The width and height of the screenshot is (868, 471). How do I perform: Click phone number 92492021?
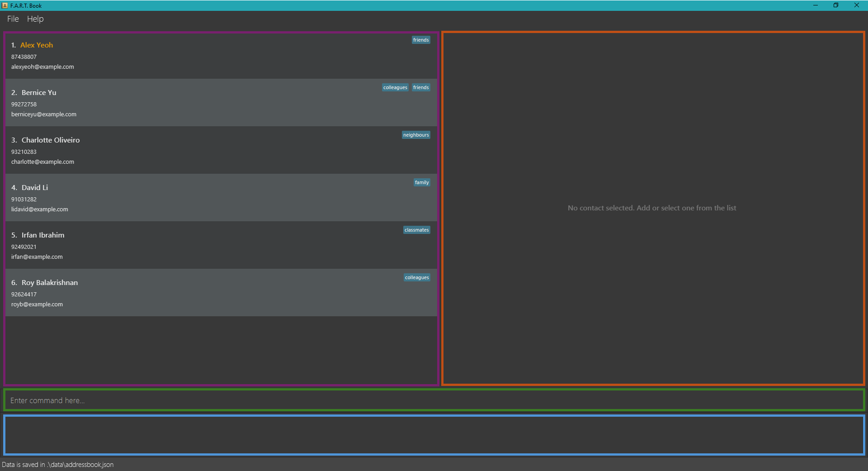click(24, 247)
